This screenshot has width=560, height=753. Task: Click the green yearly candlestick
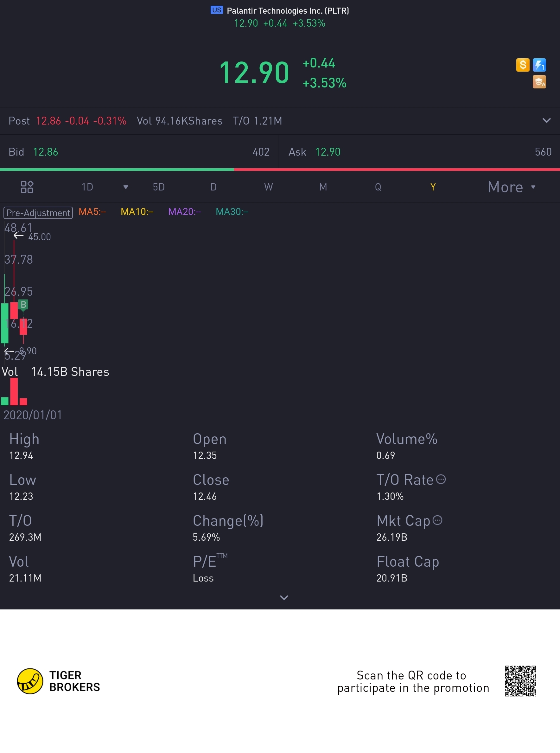tap(5, 323)
